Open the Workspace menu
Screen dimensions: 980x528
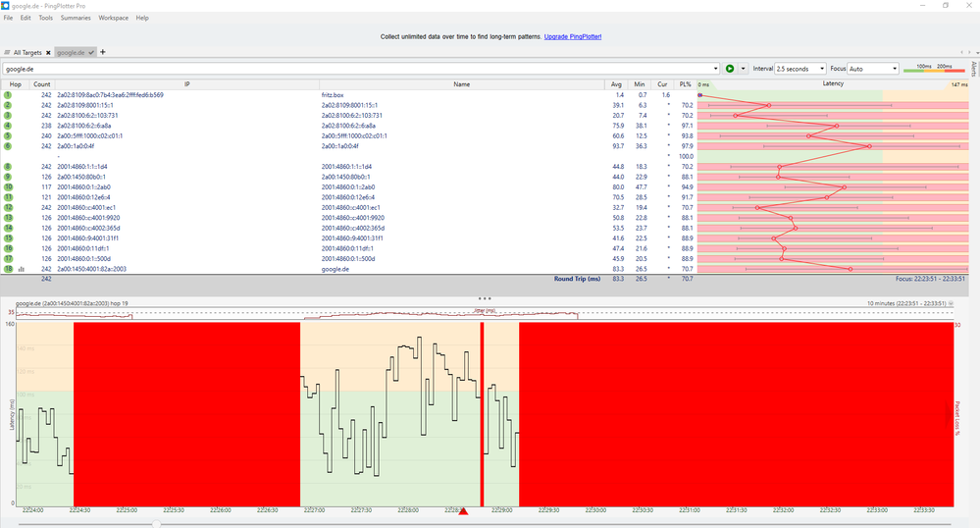tap(113, 18)
